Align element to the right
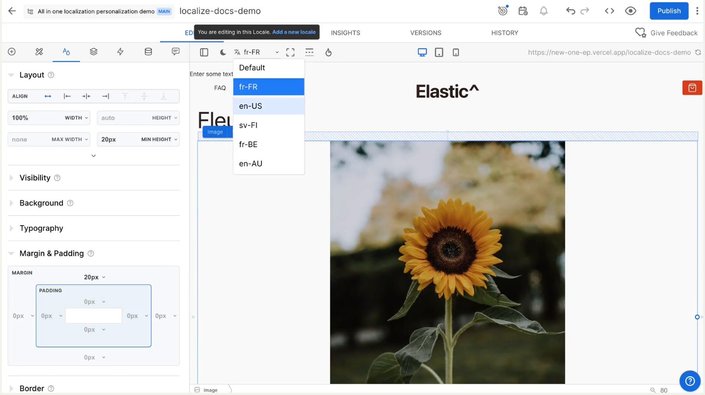705x395 pixels. pos(106,96)
